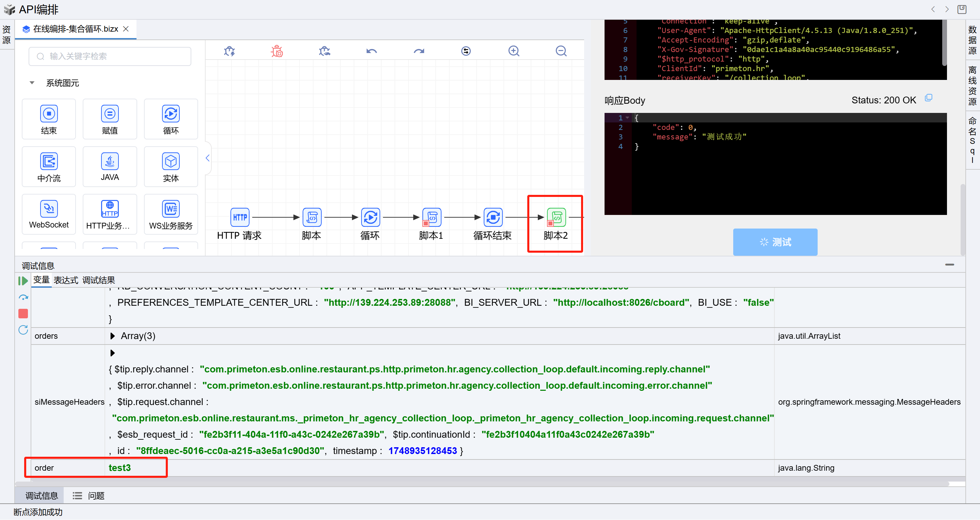
Task: Minimize the 调试信息 panel
Action: 949,265
